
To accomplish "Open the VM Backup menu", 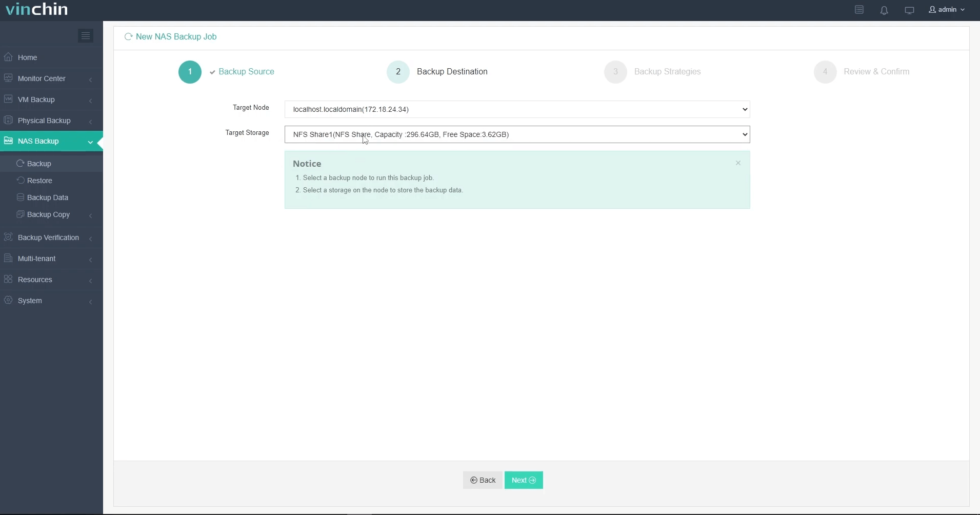I will (x=51, y=100).
